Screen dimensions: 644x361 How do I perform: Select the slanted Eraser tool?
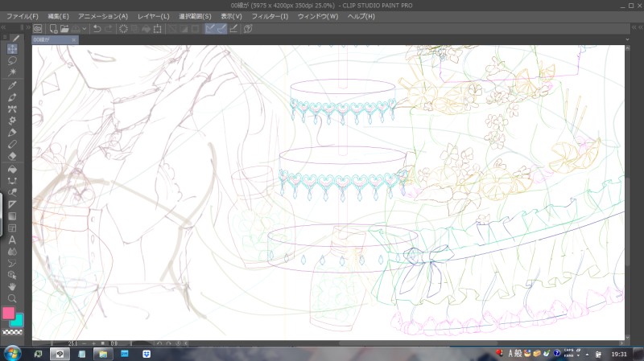[x=12, y=145]
